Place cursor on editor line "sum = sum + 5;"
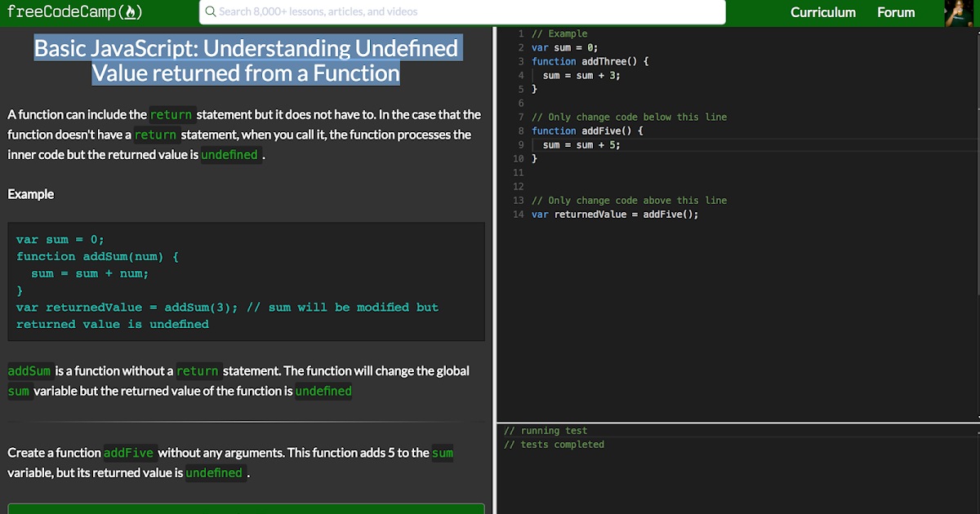980x514 pixels. pyautogui.click(x=581, y=145)
